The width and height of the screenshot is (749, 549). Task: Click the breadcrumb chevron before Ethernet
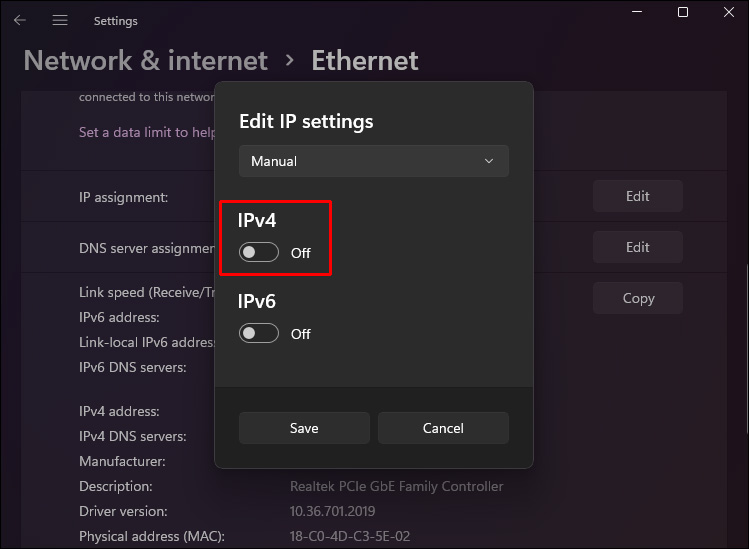[290, 60]
